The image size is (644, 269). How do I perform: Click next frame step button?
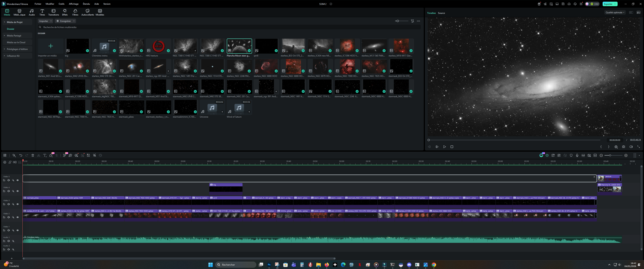(x=437, y=147)
